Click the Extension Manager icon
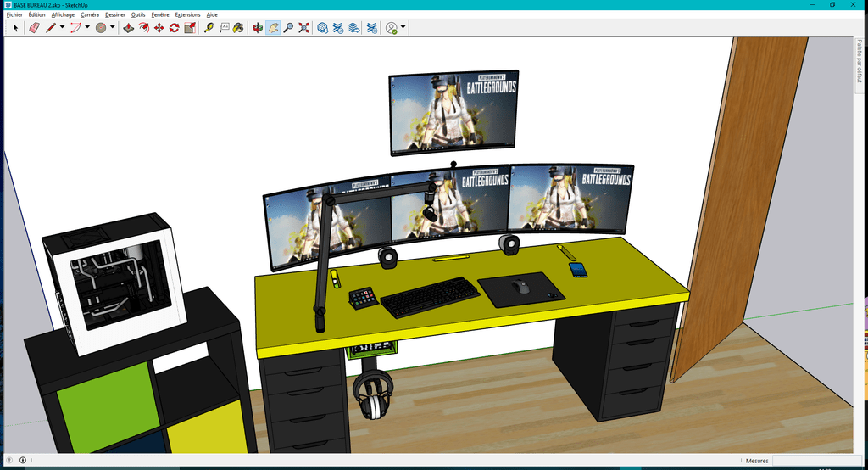The height and width of the screenshot is (470, 868). click(372, 27)
